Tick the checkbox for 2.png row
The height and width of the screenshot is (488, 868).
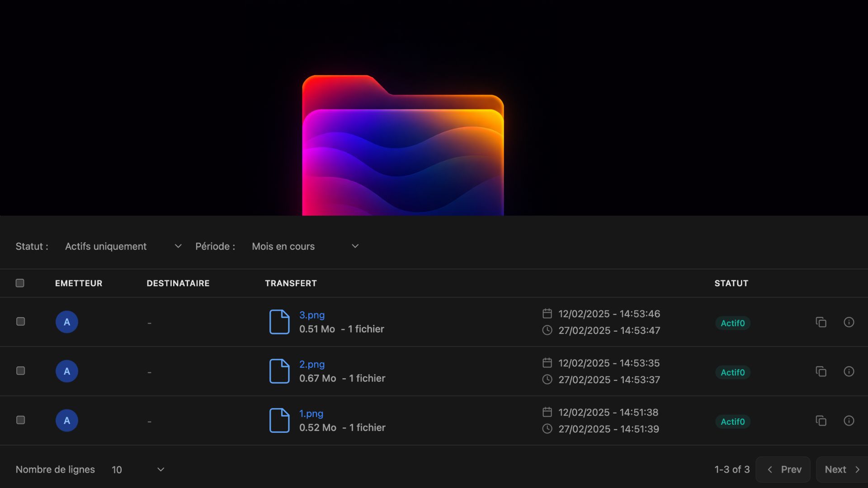[20, 371]
